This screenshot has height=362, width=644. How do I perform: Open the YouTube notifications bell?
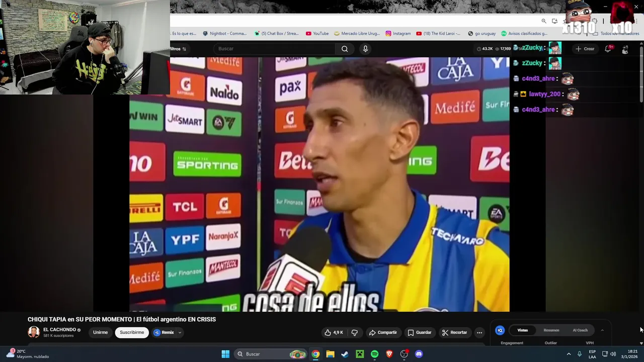[608, 49]
